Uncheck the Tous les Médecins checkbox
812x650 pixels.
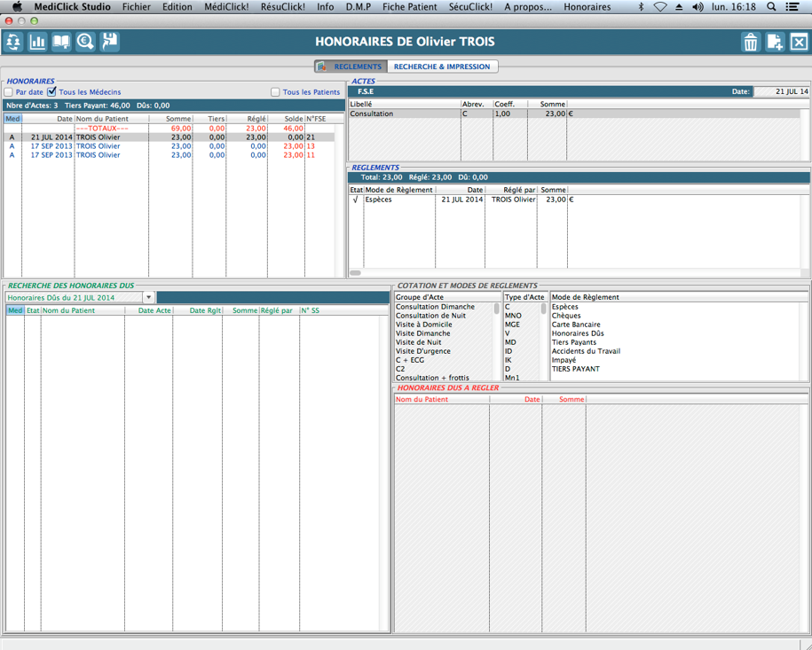coord(52,91)
